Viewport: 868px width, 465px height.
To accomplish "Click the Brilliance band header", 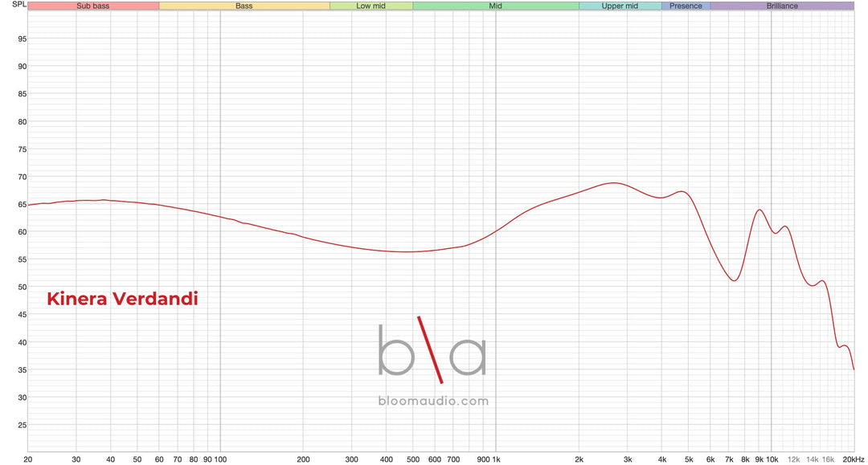I will (782, 6).
